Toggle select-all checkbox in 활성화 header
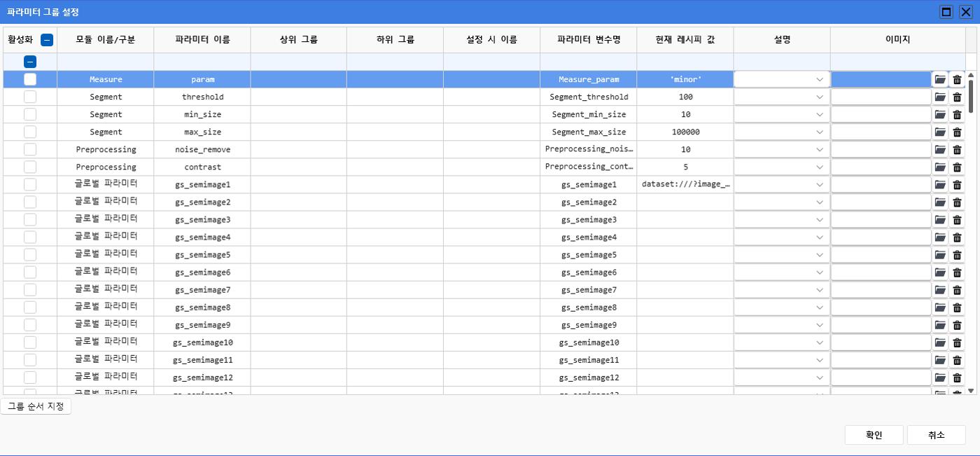The width and height of the screenshot is (980, 456). click(x=47, y=40)
